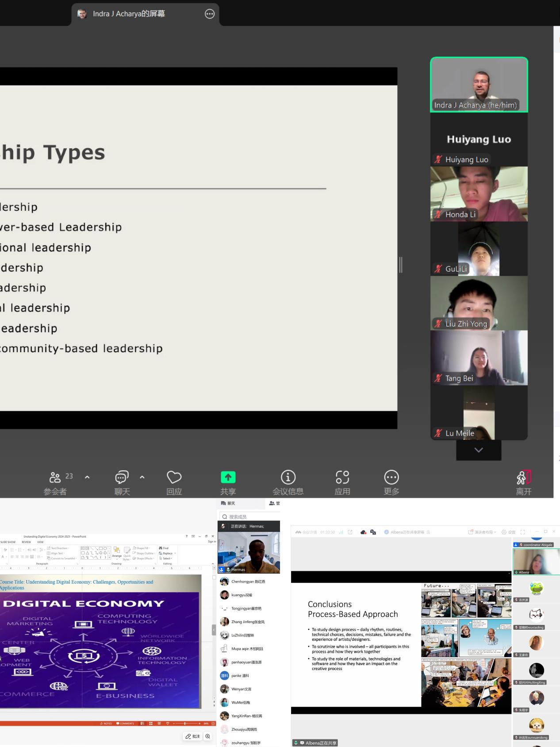Open the participants (参会者) panel
This screenshot has width=560, height=747.
click(x=55, y=478)
